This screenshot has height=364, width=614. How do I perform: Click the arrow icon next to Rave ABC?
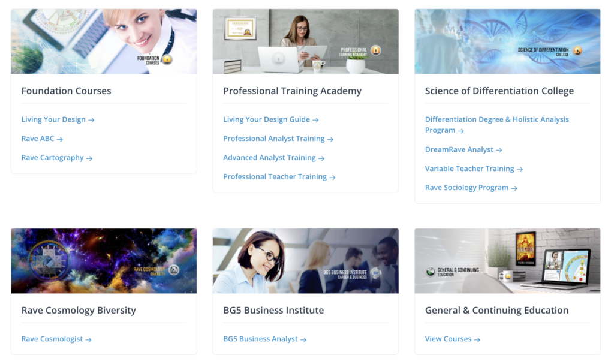click(x=59, y=139)
